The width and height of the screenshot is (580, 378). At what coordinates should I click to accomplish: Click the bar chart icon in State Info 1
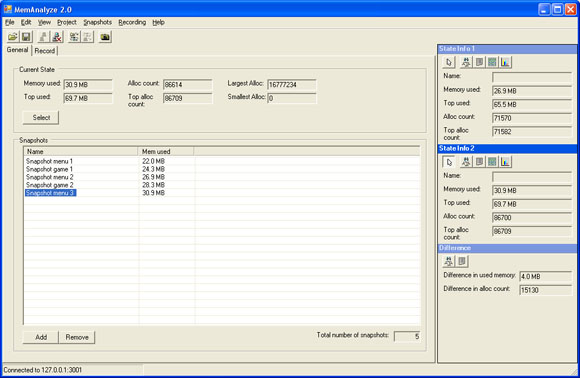coord(505,62)
